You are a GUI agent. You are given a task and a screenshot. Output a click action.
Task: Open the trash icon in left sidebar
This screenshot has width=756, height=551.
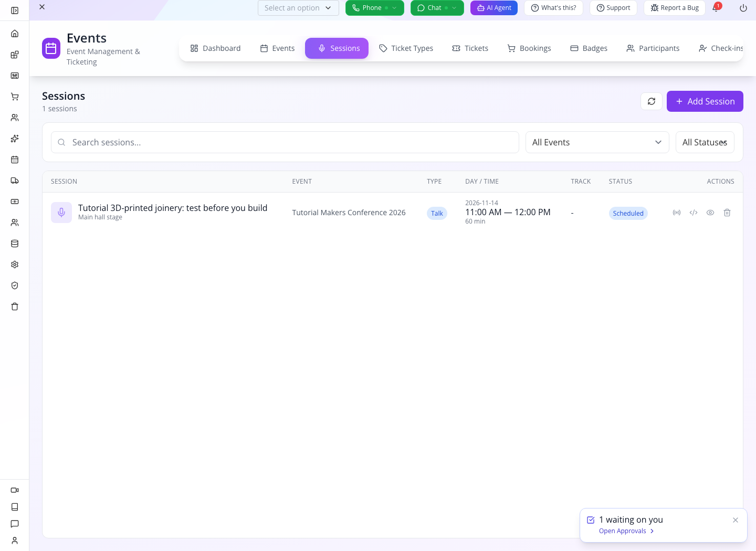(15, 306)
